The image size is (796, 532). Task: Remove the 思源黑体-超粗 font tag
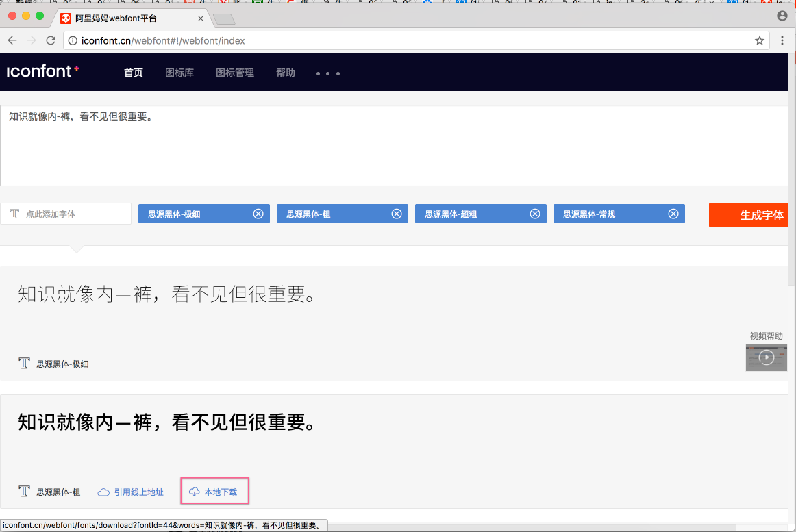(x=535, y=214)
